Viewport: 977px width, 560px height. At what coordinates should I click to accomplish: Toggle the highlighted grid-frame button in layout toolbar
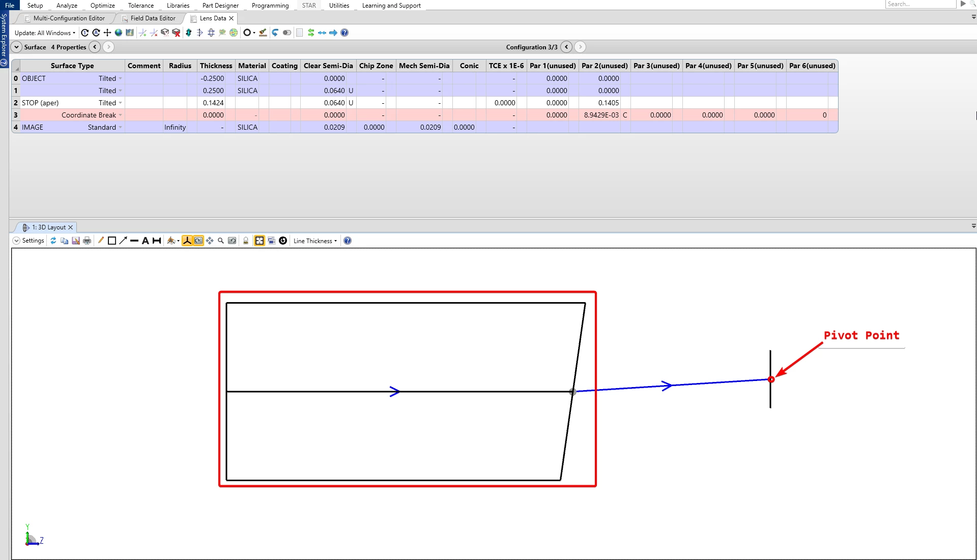click(x=260, y=241)
